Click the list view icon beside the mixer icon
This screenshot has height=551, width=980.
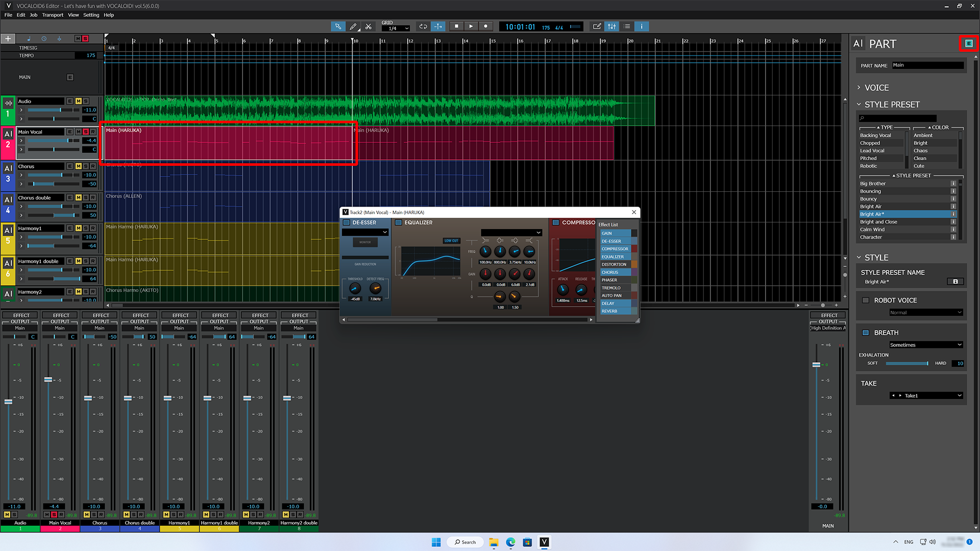pyautogui.click(x=627, y=26)
